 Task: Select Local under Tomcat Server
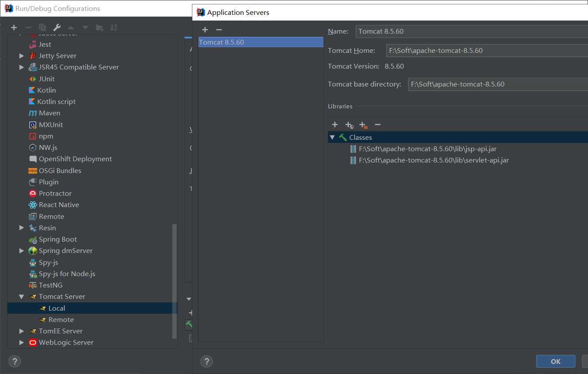92,308
